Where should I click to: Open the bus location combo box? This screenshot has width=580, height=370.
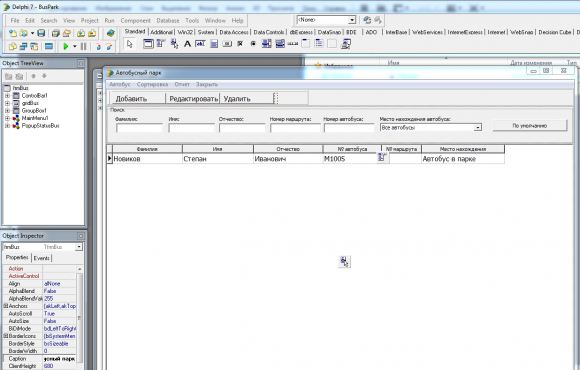(478, 128)
